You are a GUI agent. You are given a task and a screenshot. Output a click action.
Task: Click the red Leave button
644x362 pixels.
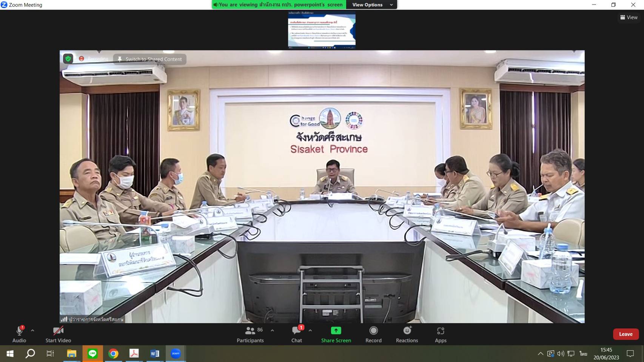(626, 334)
